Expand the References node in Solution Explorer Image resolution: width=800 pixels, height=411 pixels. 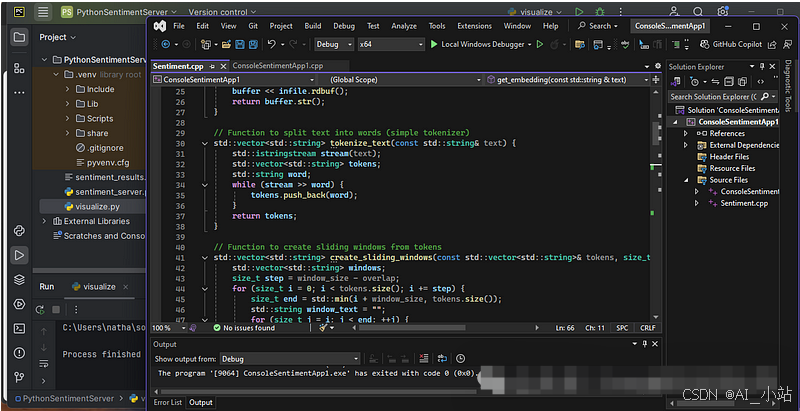686,133
